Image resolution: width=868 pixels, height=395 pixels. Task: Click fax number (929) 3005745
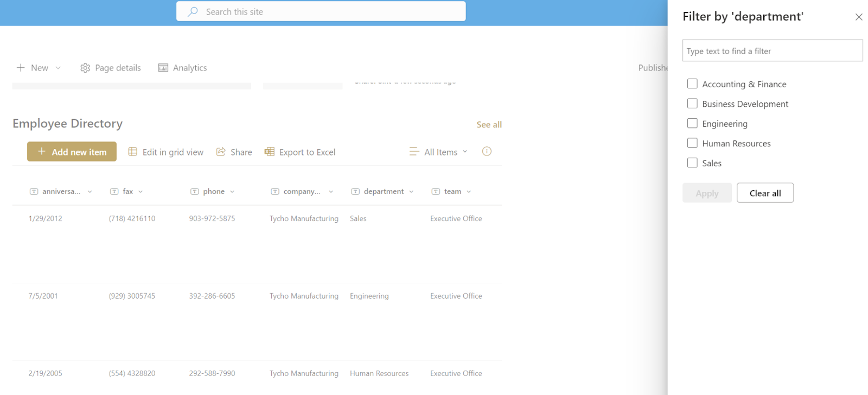(x=132, y=296)
